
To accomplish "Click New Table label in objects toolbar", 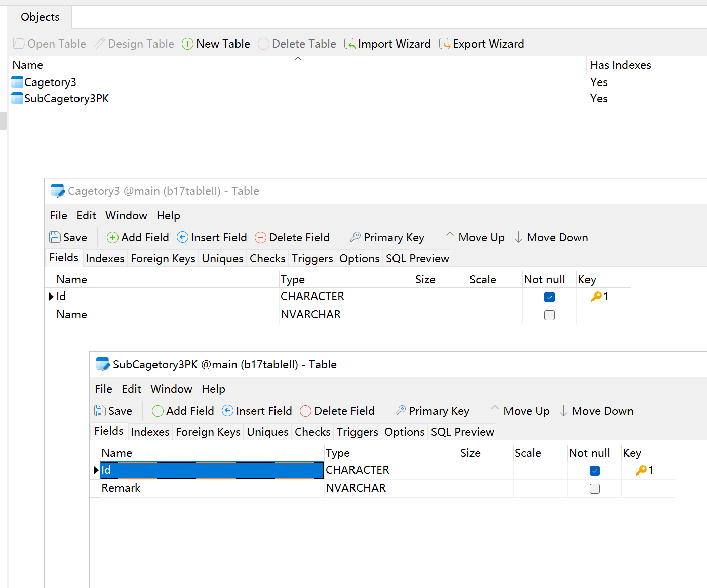I will click(223, 44).
